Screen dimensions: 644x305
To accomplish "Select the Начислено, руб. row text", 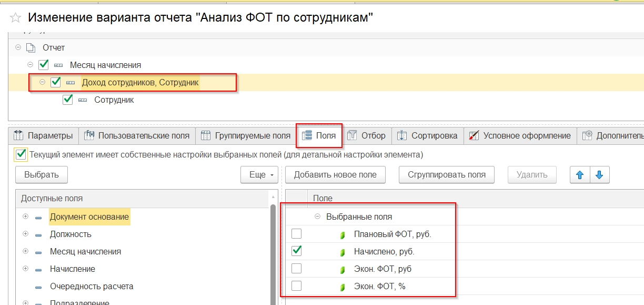I will [x=384, y=252].
